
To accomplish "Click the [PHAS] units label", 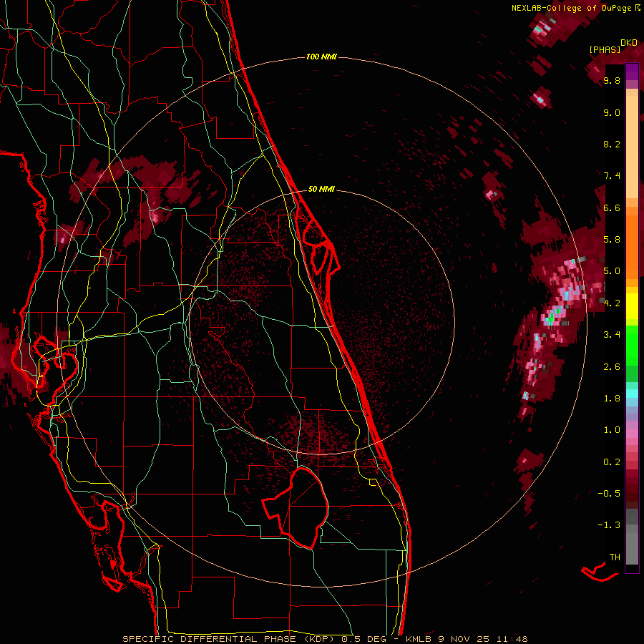I will pyautogui.click(x=605, y=49).
